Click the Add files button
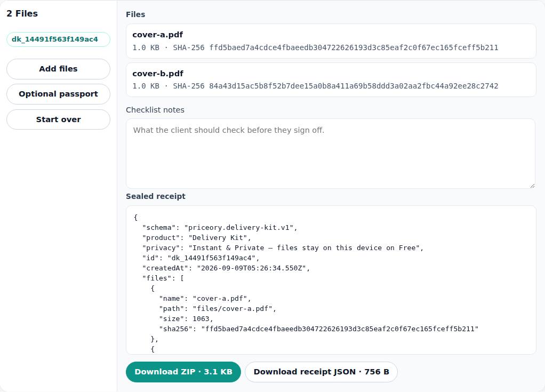The height and width of the screenshot is (392, 545). pos(59,69)
